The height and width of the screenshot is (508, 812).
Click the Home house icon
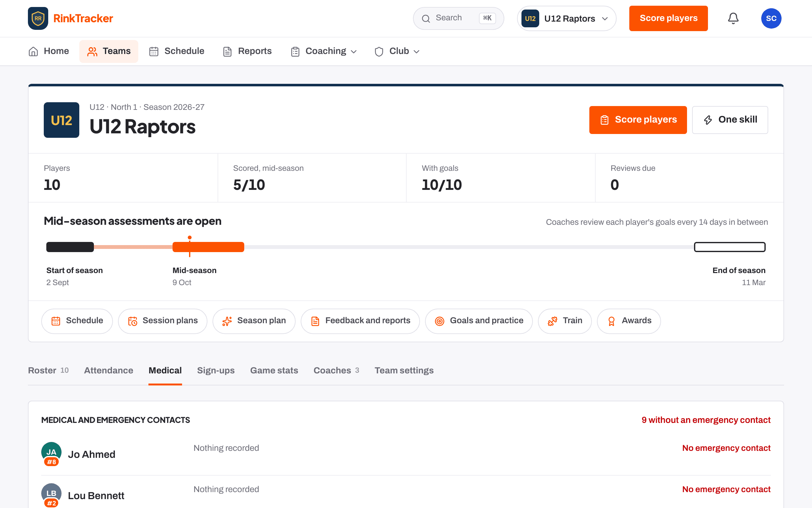tap(33, 51)
